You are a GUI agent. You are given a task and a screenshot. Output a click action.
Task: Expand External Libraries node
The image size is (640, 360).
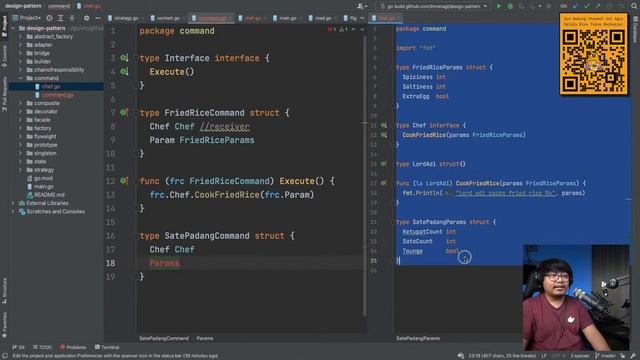(x=13, y=203)
